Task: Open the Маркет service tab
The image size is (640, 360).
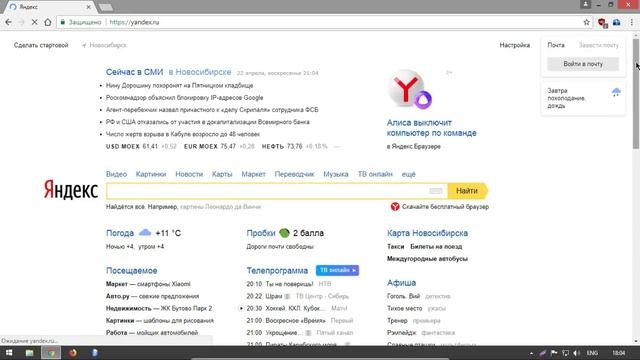Action: [253, 174]
